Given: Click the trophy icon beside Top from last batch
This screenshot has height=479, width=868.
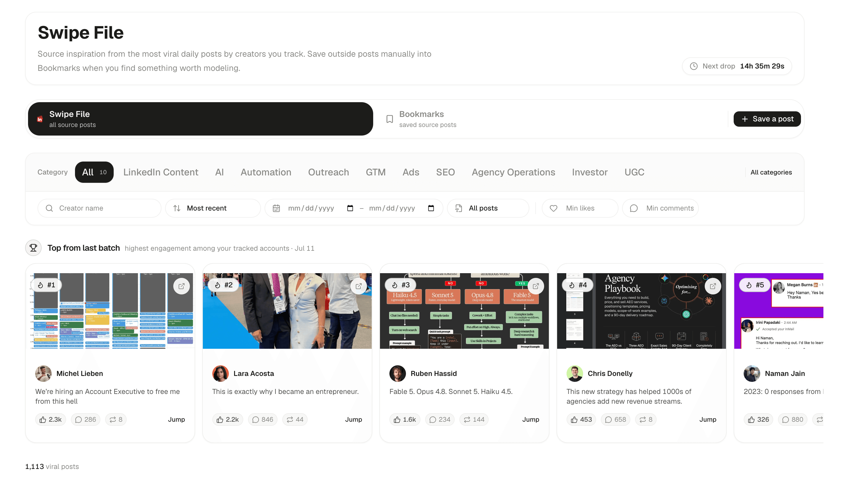Looking at the screenshot, I should pos(33,248).
